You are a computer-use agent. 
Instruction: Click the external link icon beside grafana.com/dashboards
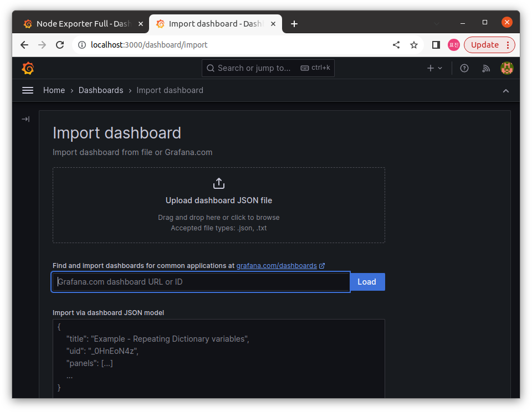[322, 266]
